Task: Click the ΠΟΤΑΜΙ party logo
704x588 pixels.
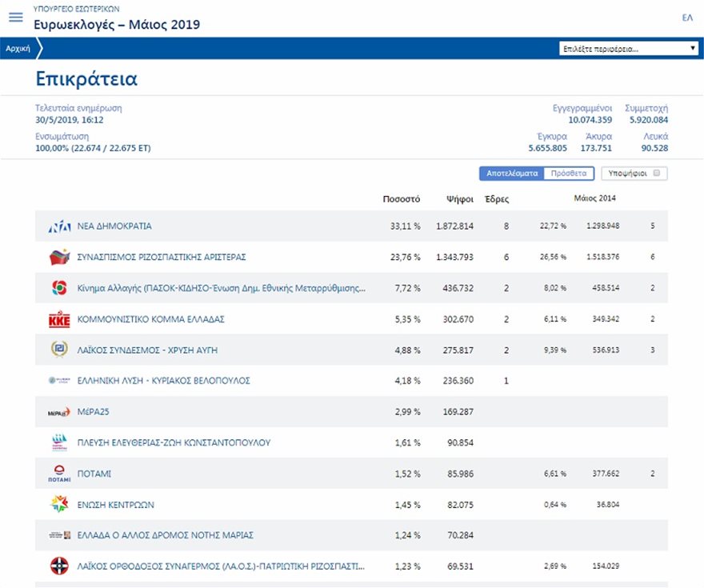Action: (x=60, y=474)
